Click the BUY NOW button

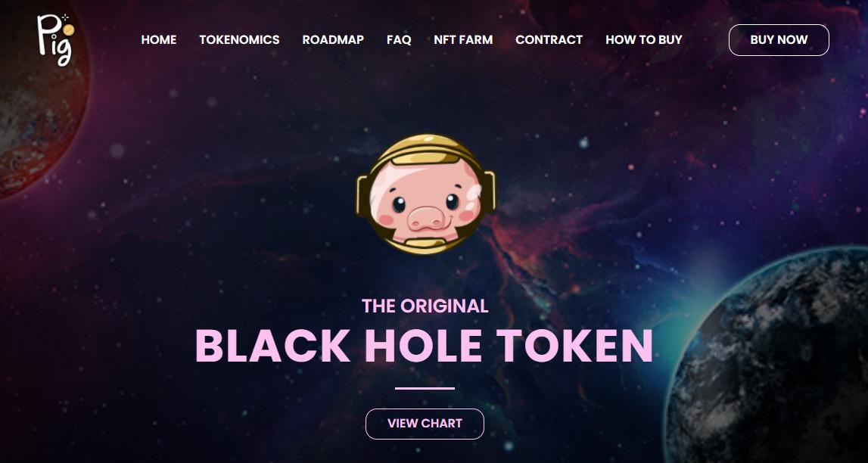[779, 40]
